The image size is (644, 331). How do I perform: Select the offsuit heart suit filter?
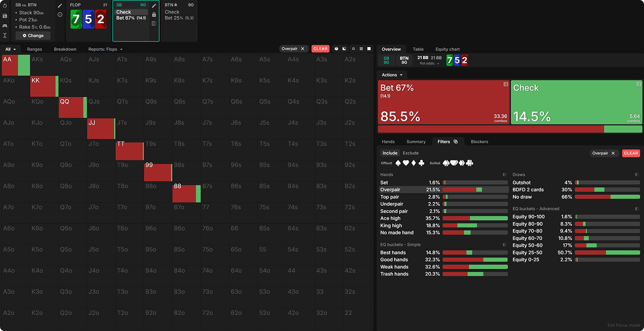click(x=406, y=163)
